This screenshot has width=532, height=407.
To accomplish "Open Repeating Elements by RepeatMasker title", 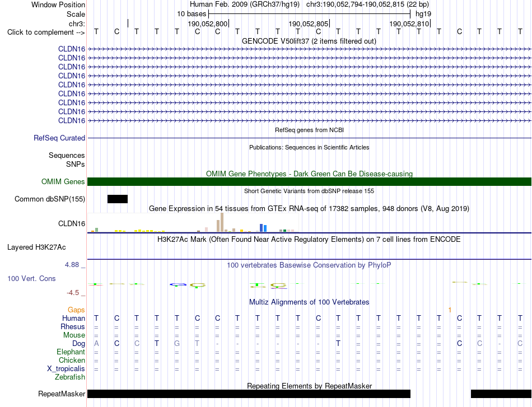I will 309,386.
